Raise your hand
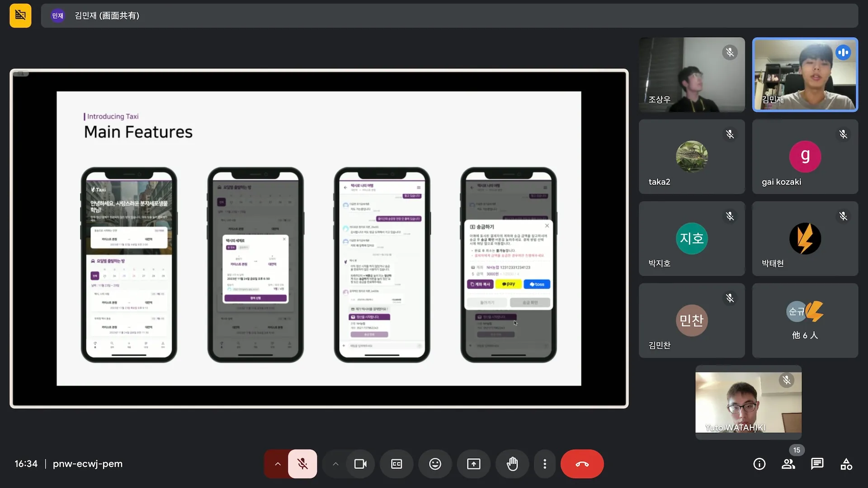868x488 pixels. (512, 464)
